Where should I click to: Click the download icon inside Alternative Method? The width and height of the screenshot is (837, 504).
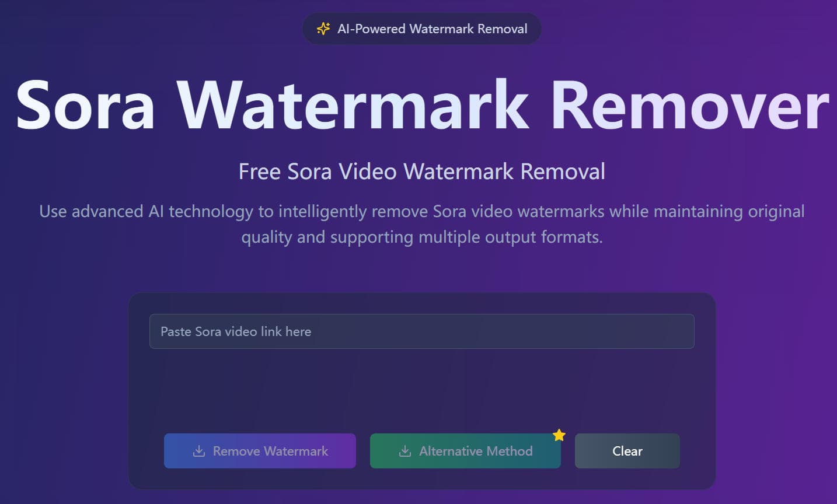[x=404, y=451]
